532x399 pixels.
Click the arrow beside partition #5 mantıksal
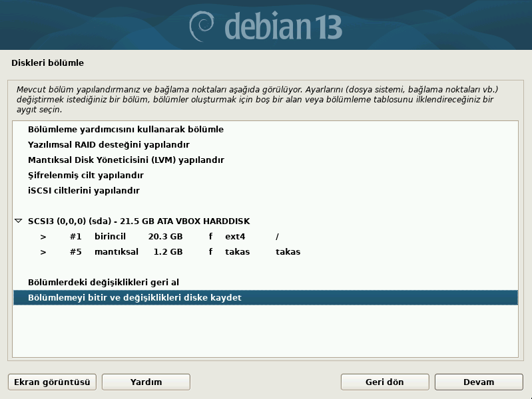[43, 252]
